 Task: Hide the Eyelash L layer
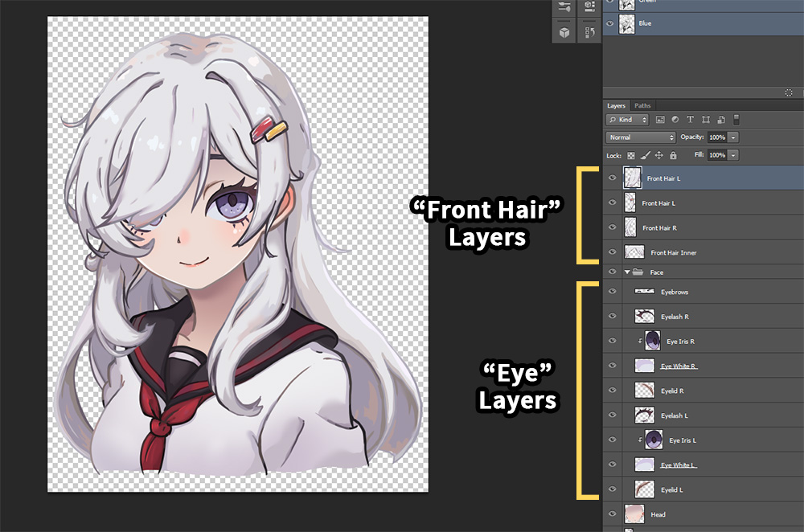[x=612, y=415]
